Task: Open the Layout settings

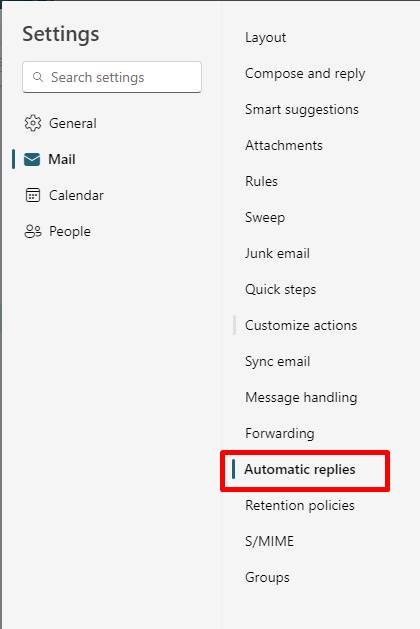Action: [266, 38]
